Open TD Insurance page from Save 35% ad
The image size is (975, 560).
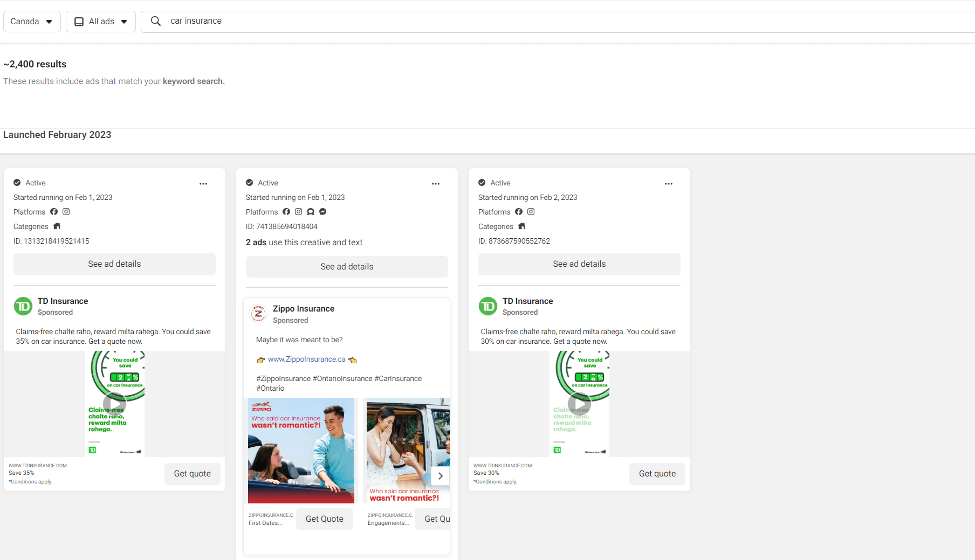click(x=63, y=301)
